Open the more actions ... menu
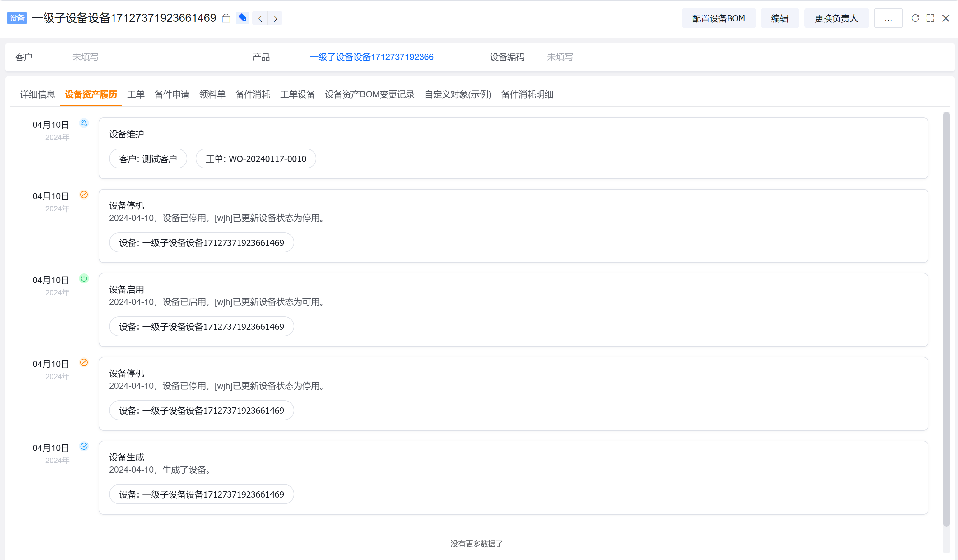 click(x=888, y=18)
